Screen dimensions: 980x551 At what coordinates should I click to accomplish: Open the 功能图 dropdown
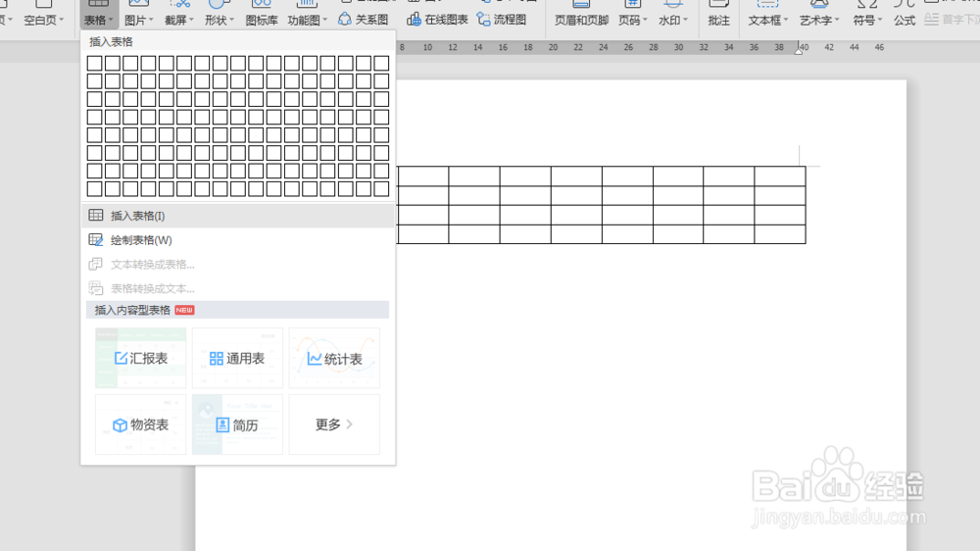click(x=306, y=14)
